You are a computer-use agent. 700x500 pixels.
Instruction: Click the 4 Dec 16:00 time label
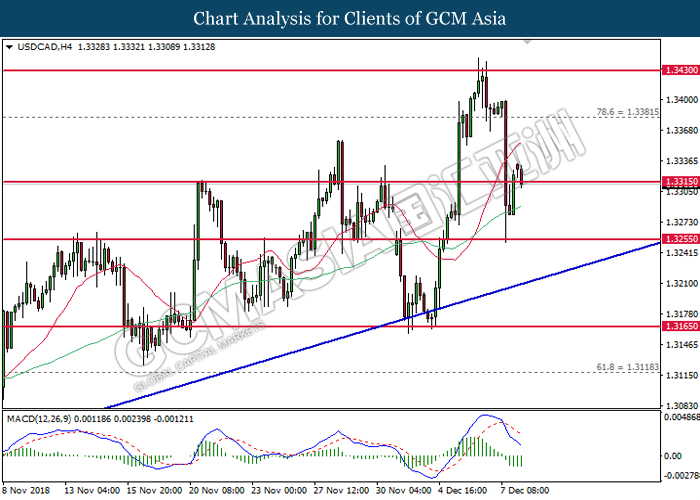point(463,490)
